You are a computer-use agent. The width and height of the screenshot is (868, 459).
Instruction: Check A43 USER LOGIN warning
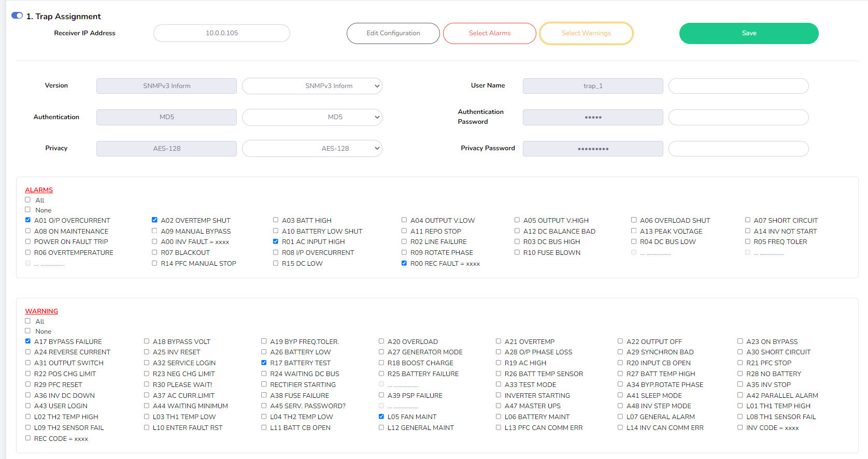(x=28, y=405)
